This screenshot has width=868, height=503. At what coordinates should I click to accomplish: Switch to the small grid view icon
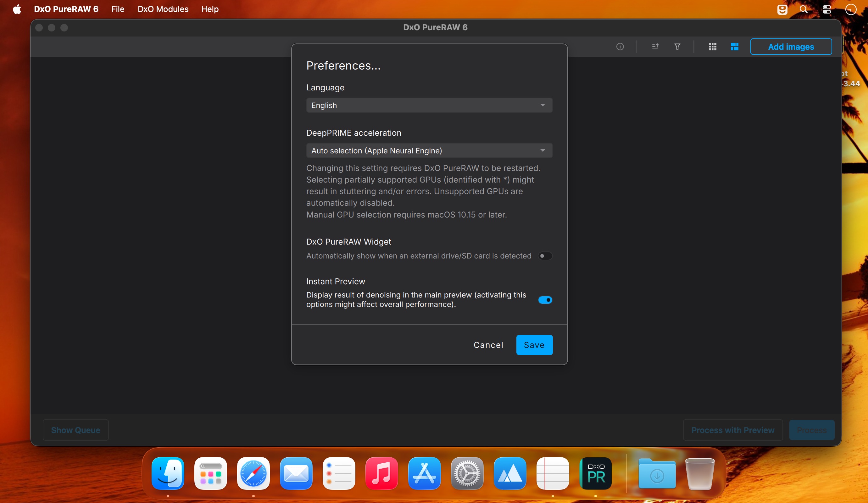click(713, 47)
